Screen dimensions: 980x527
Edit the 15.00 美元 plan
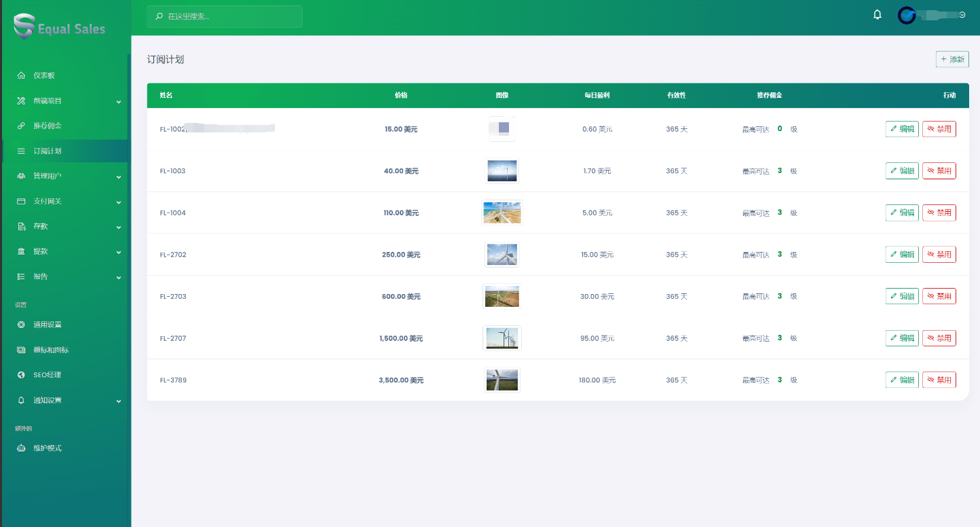tap(902, 129)
